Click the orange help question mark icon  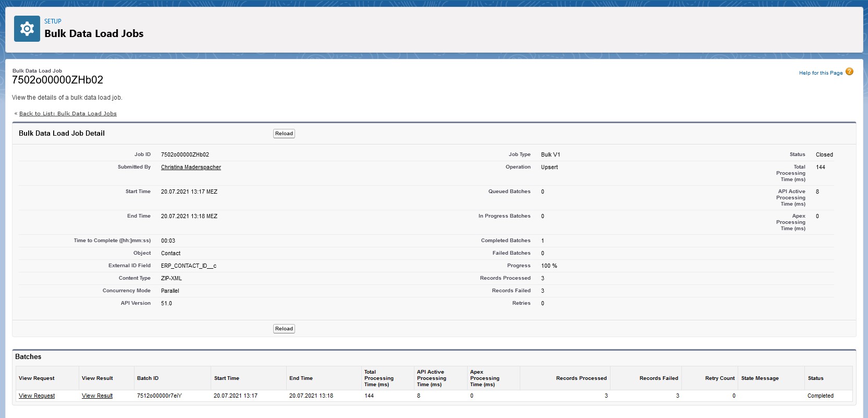pos(849,72)
